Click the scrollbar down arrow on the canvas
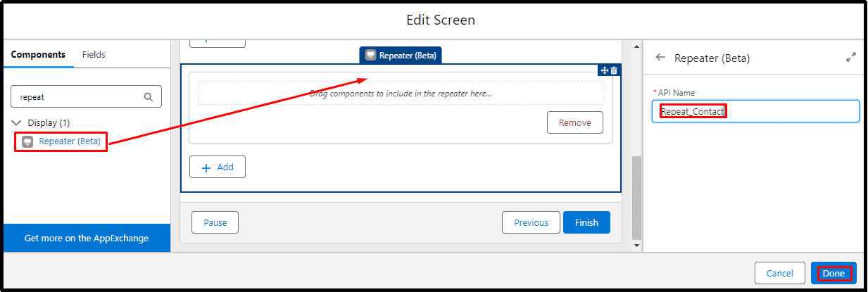Screen dimensions: 868x292 (x=636, y=246)
